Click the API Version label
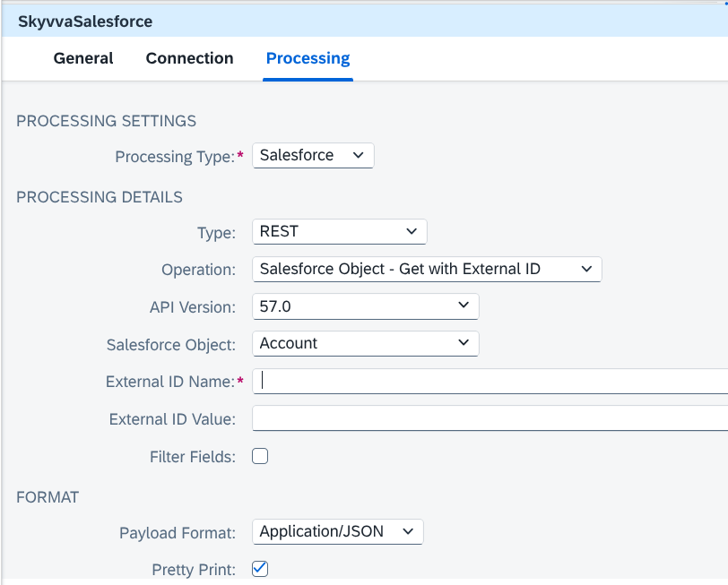This screenshot has width=728, height=585. click(x=193, y=307)
